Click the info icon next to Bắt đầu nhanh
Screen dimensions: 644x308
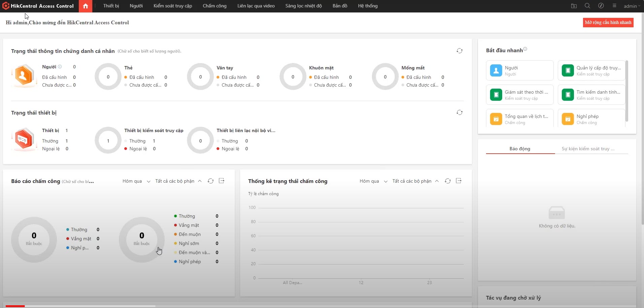[x=525, y=49]
